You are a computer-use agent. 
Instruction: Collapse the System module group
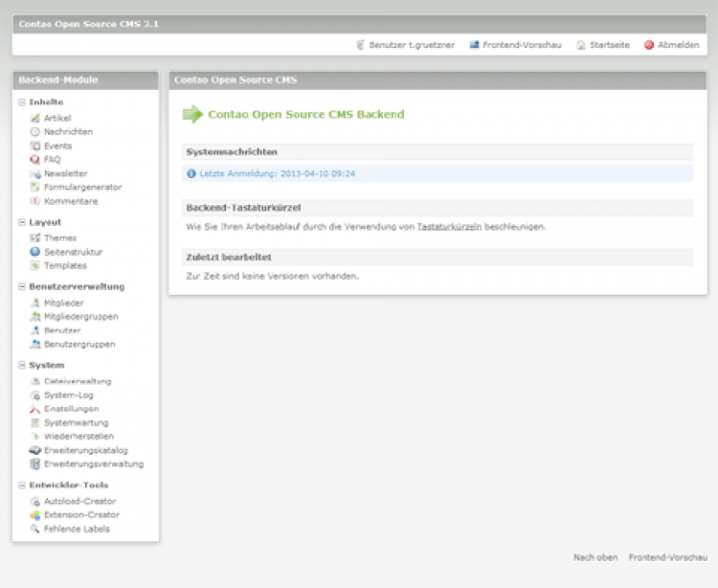click(22, 365)
